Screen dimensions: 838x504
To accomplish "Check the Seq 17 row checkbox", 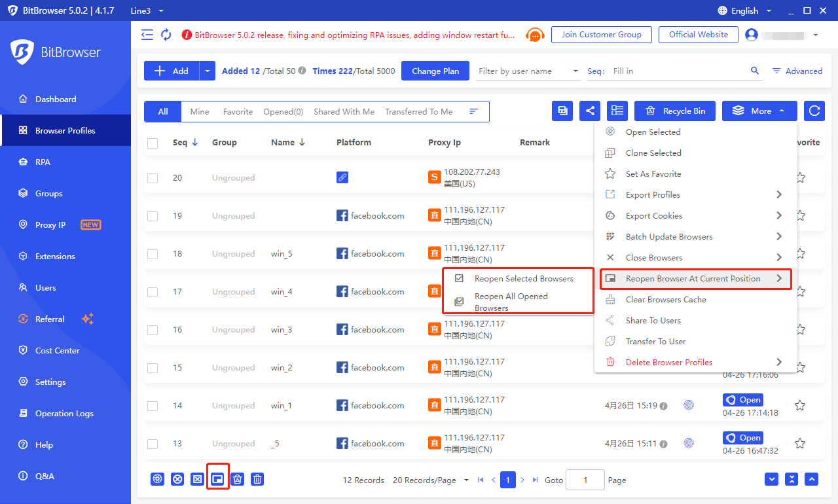I will pyautogui.click(x=153, y=292).
